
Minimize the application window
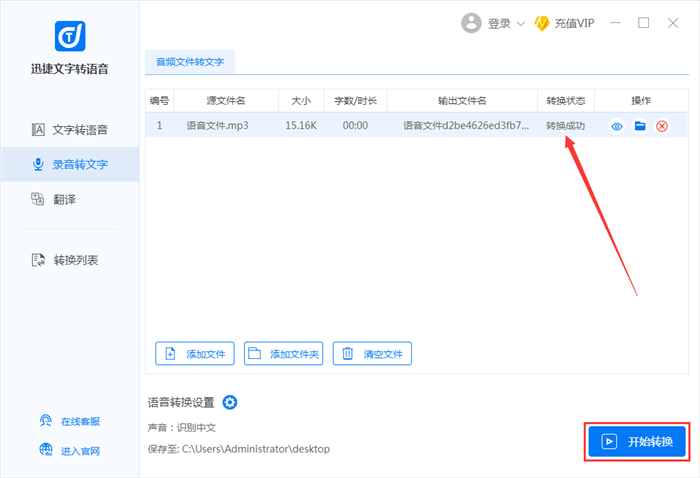(616, 23)
